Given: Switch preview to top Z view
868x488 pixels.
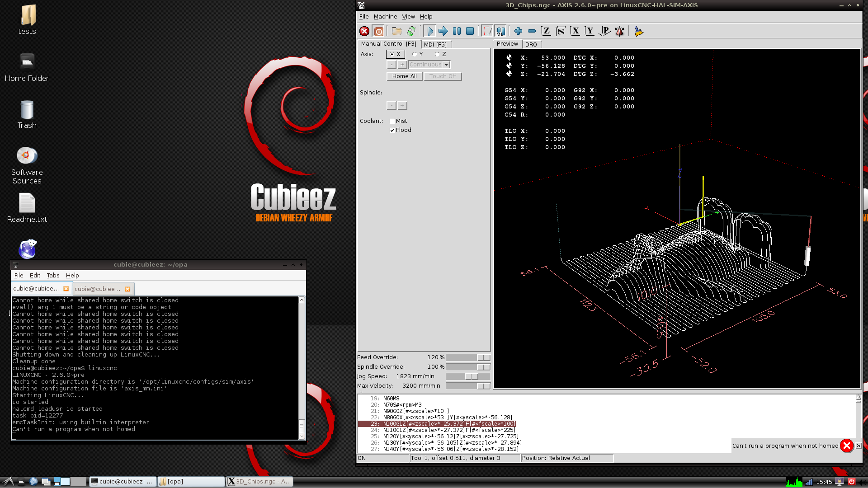Looking at the screenshot, I should point(546,31).
